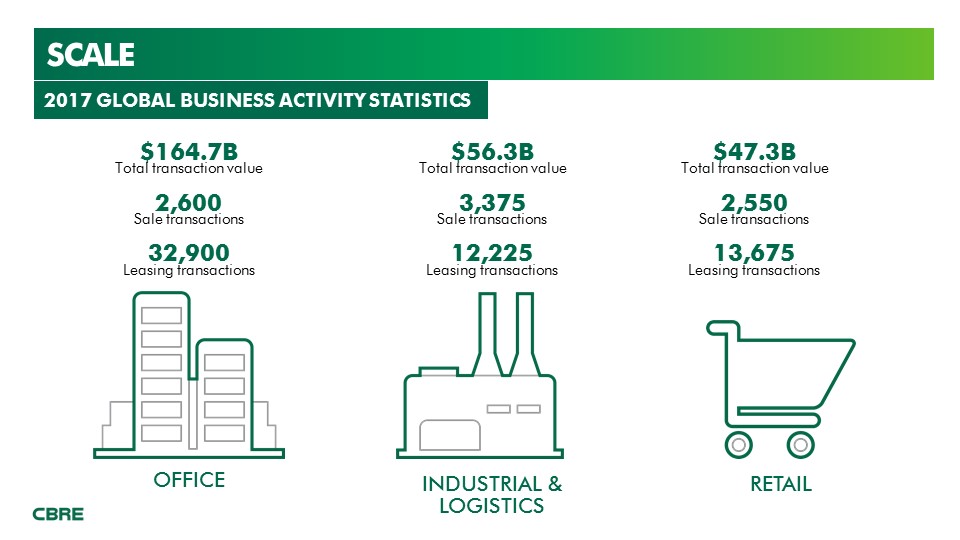This screenshot has width=960, height=540.
Task: Click the INDUSTRIAL & LOGISTICS label
Action: pos(492,494)
